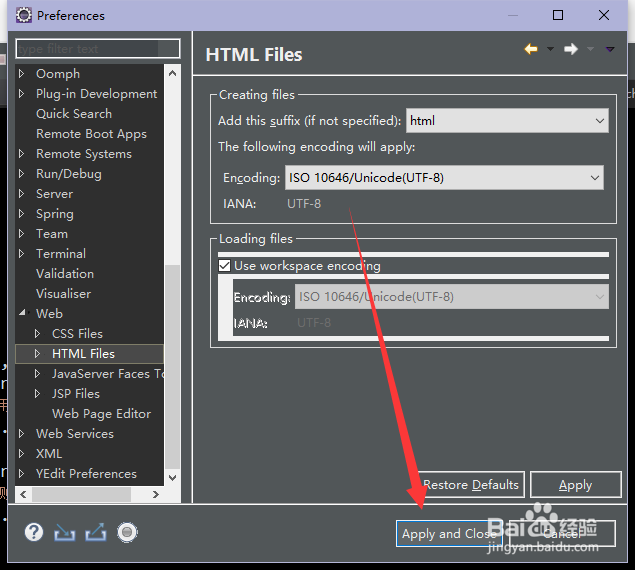Go back with the yellow arrow
Viewport: 635px width, 570px height.
point(531,49)
